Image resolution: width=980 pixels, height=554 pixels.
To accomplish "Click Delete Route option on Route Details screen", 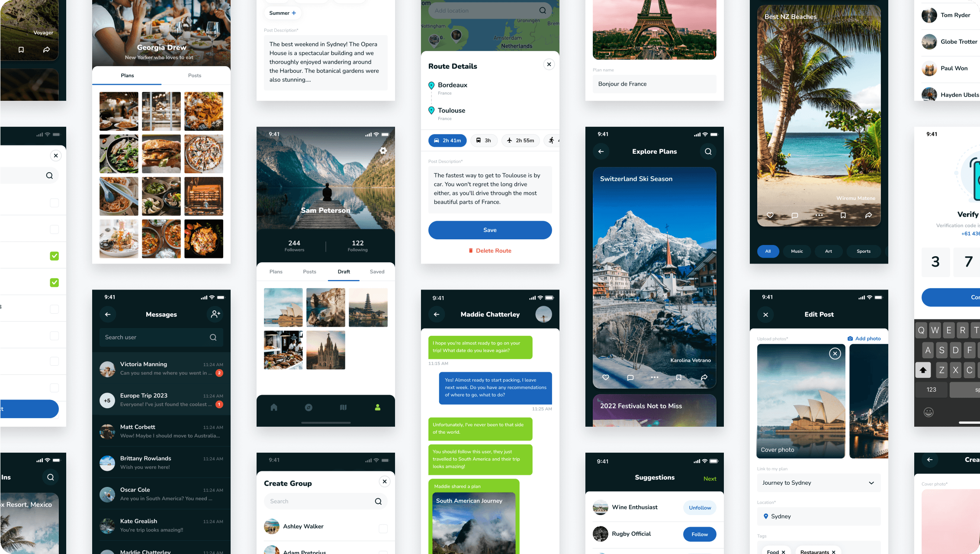I will [490, 251].
